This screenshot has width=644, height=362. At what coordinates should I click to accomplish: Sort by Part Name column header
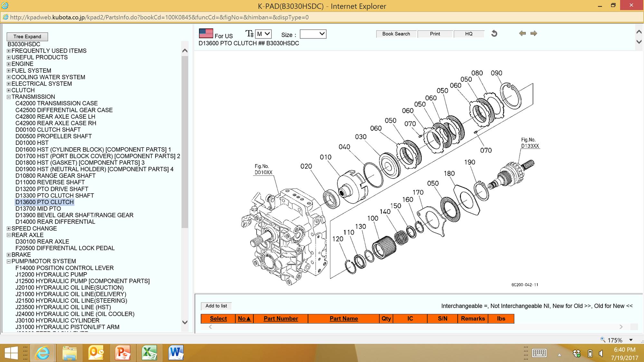344,319
